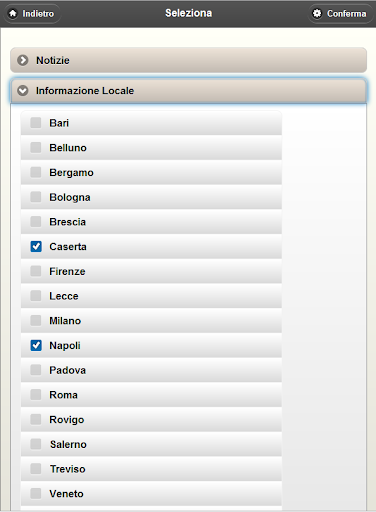The height and width of the screenshot is (512, 376).
Task: Click the home icon beside Indietro
Action: click(13, 14)
